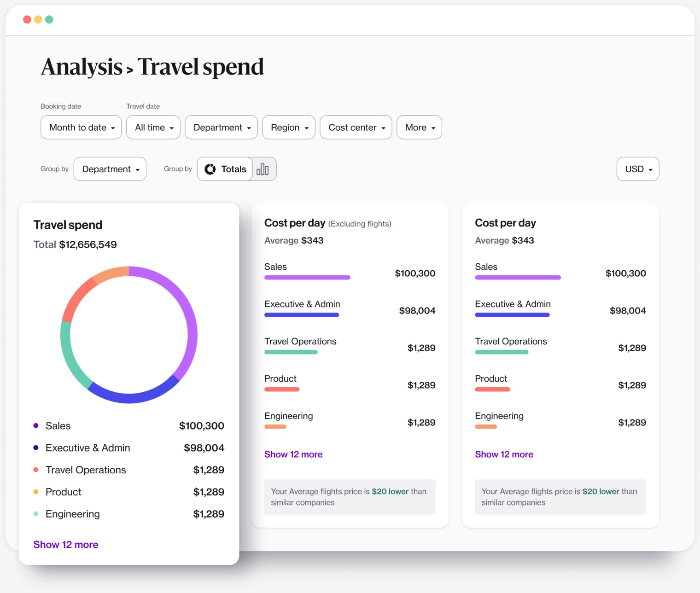Click the orange donut chart segment
This screenshot has width=700, height=593.
coord(111,273)
